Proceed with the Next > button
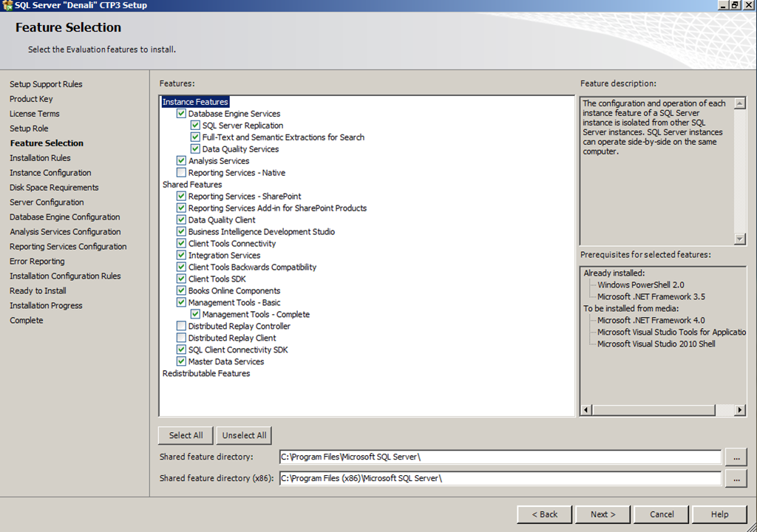Image resolution: width=757 pixels, height=532 pixels. coord(603,514)
